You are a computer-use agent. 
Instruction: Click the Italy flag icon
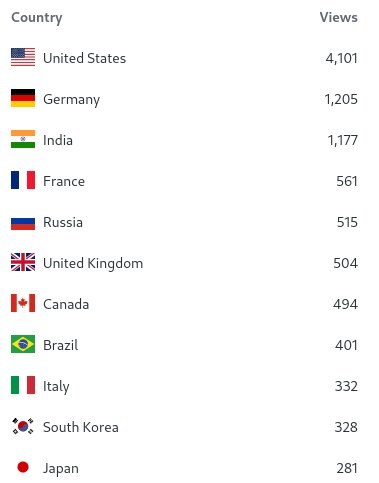(x=23, y=385)
